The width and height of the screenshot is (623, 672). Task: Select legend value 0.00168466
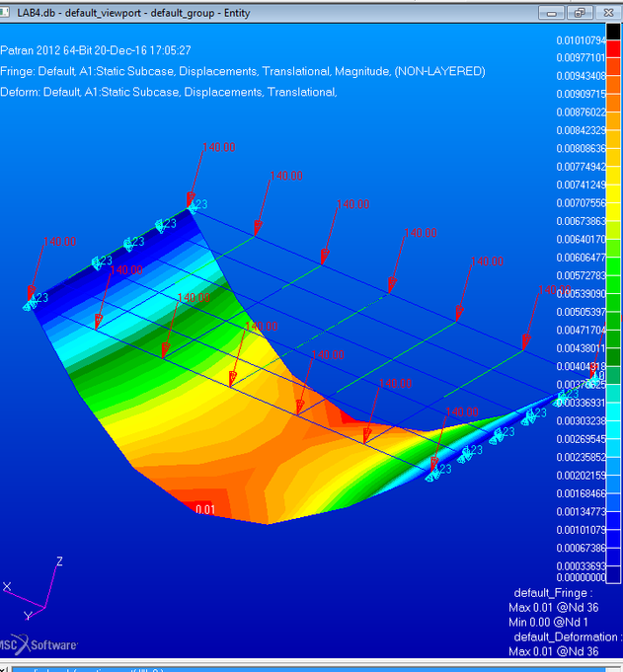(581, 493)
